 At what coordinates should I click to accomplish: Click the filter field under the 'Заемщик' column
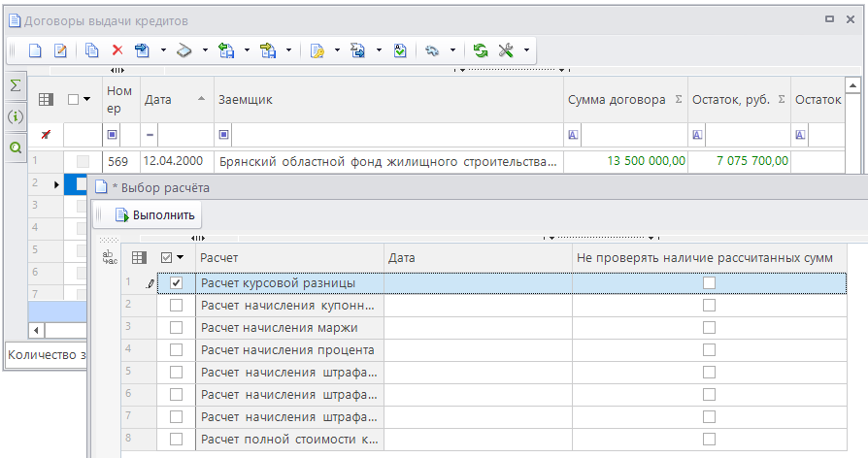388,134
